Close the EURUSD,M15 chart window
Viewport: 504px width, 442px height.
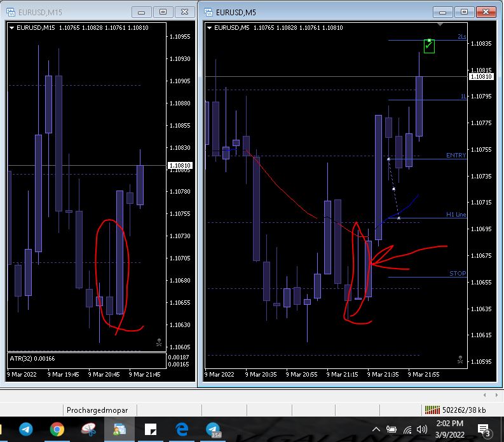(184, 12)
